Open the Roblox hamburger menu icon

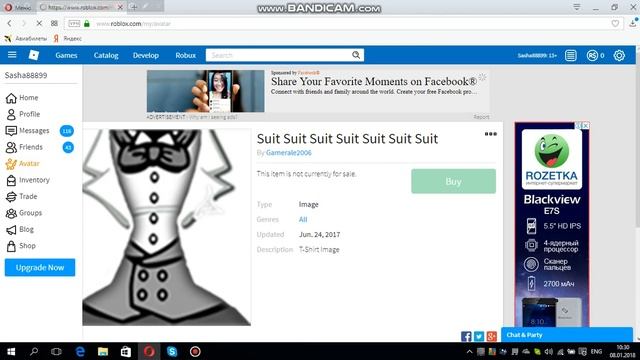[x=12, y=55]
